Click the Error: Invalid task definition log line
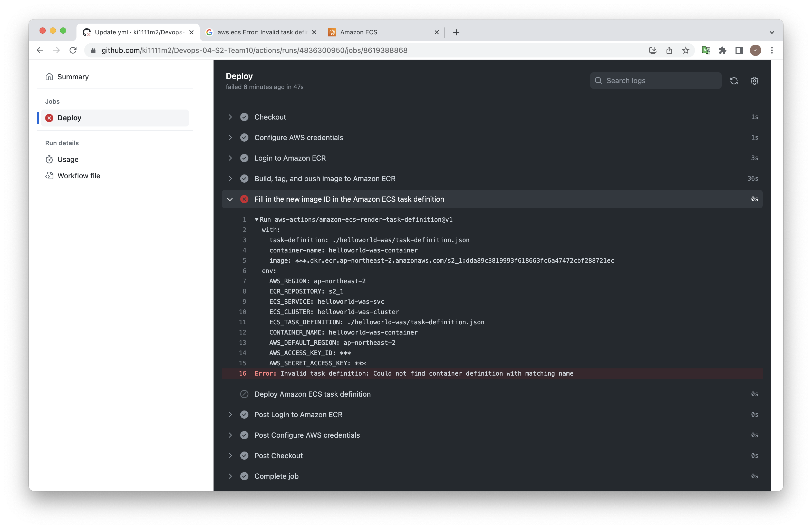This screenshot has width=812, height=529. pyautogui.click(x=414, y=374)
